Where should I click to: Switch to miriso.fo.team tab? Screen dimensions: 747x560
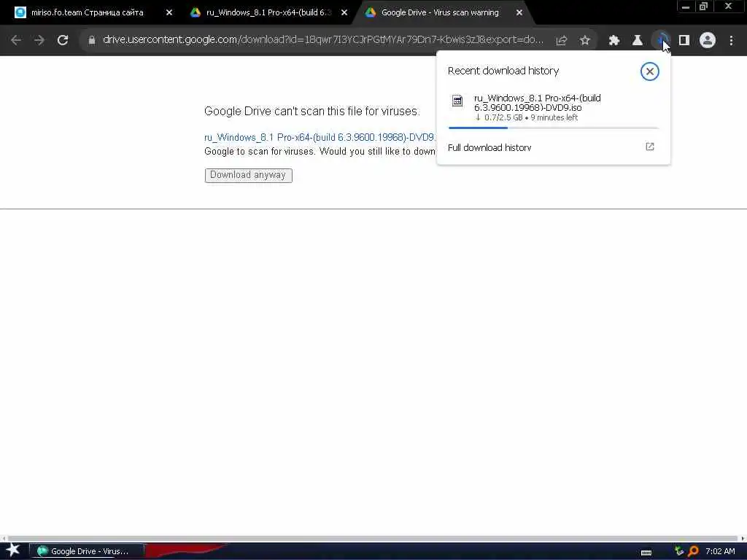coord(88,13)
